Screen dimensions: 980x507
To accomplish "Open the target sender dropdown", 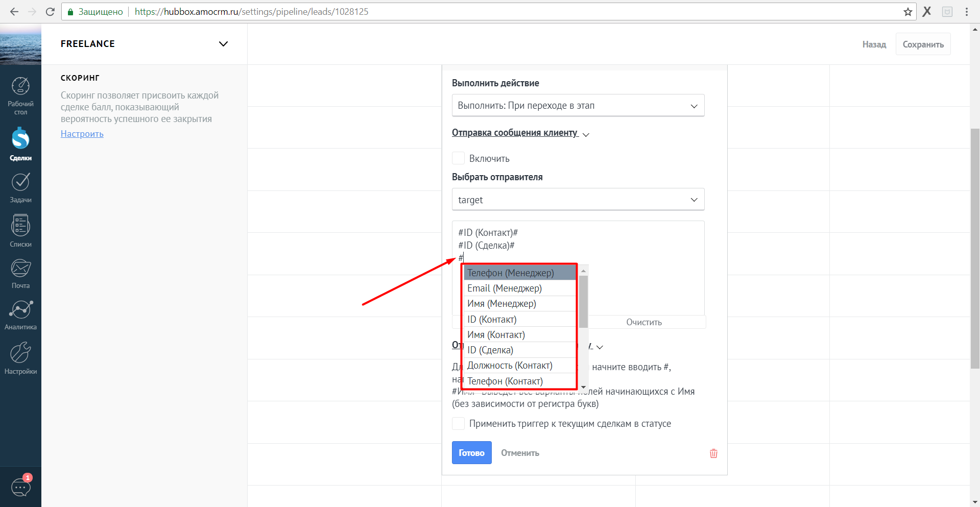I will 578,200.
